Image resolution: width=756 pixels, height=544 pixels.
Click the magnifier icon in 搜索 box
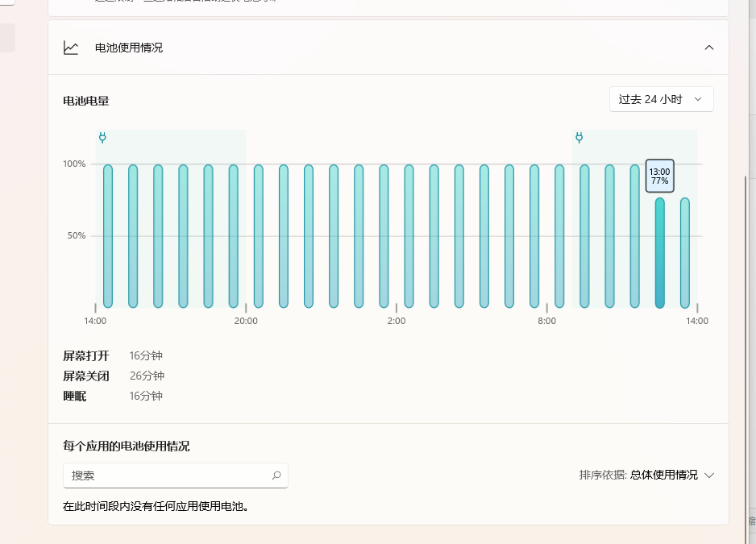276,475
